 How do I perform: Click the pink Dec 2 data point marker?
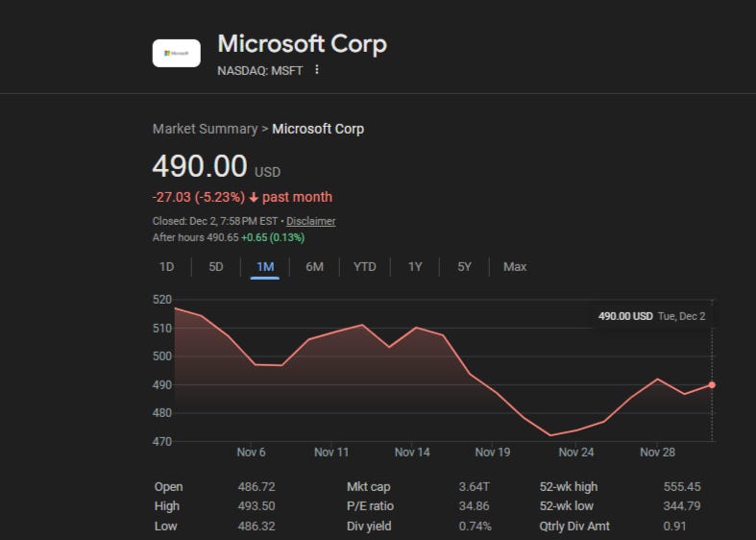712,384
